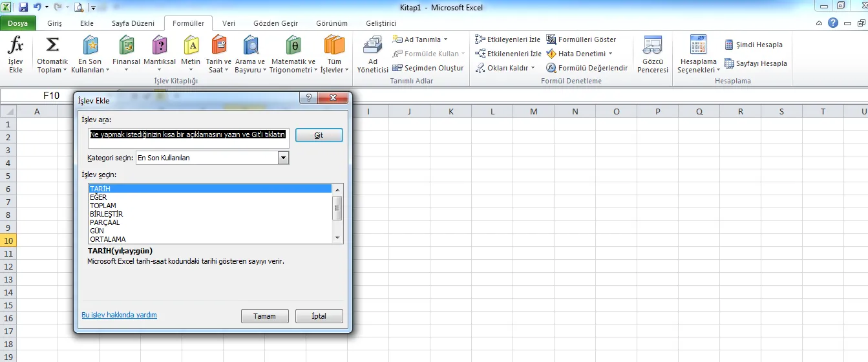
Task: Open the Hata Denetimi dropdown arrow
Action: tap(610, 54)
